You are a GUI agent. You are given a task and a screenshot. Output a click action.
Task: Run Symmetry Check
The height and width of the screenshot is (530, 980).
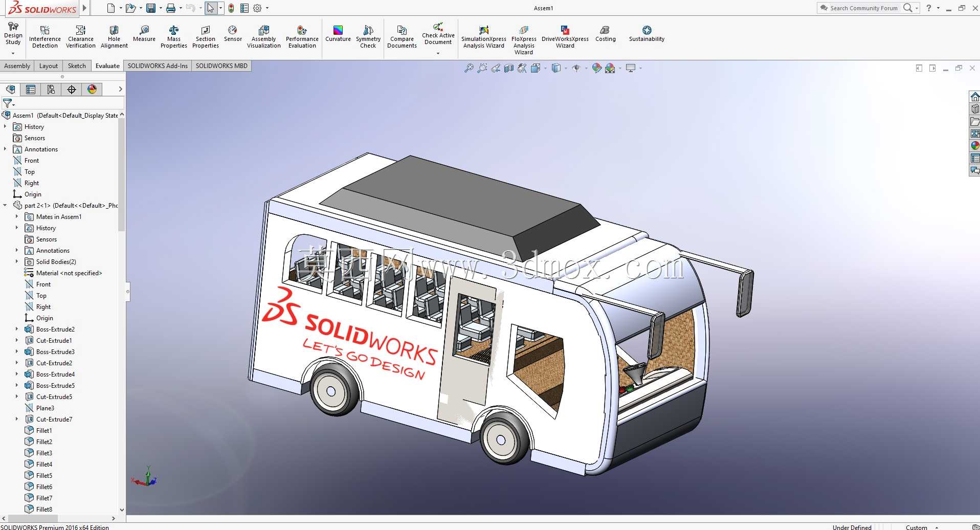click(368, 37)
